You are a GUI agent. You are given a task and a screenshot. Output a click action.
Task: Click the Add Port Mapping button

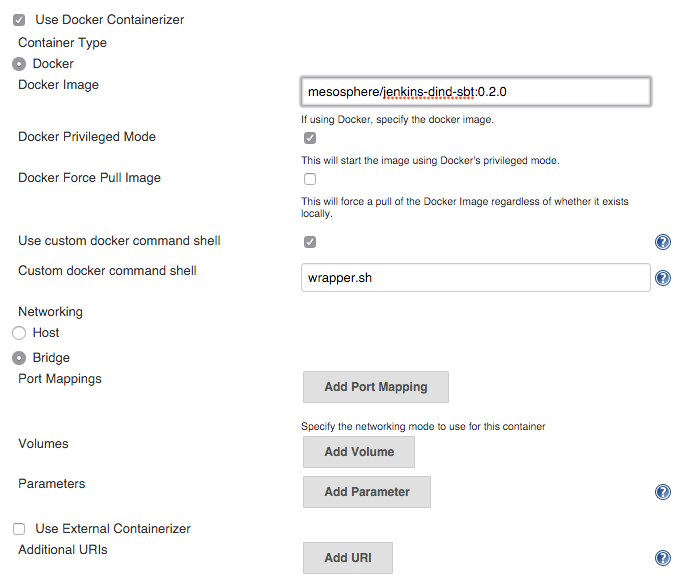(376, 387)
